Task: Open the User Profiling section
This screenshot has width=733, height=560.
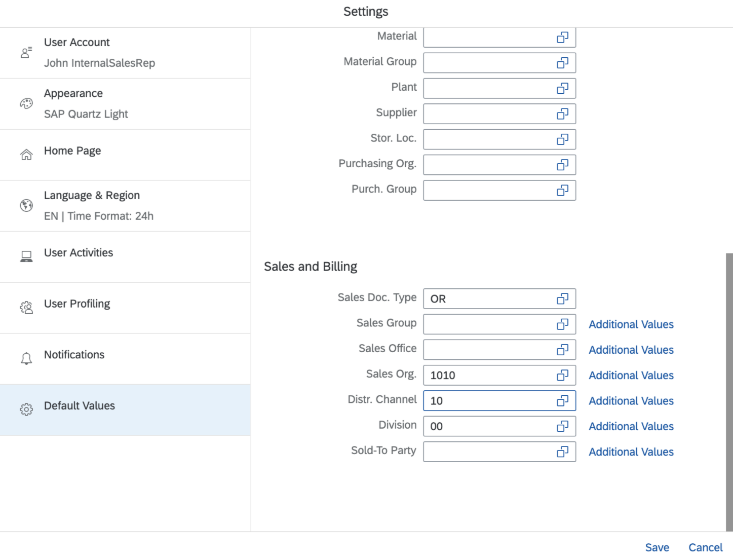Action: pyautogui.click(x=125, y=308)
